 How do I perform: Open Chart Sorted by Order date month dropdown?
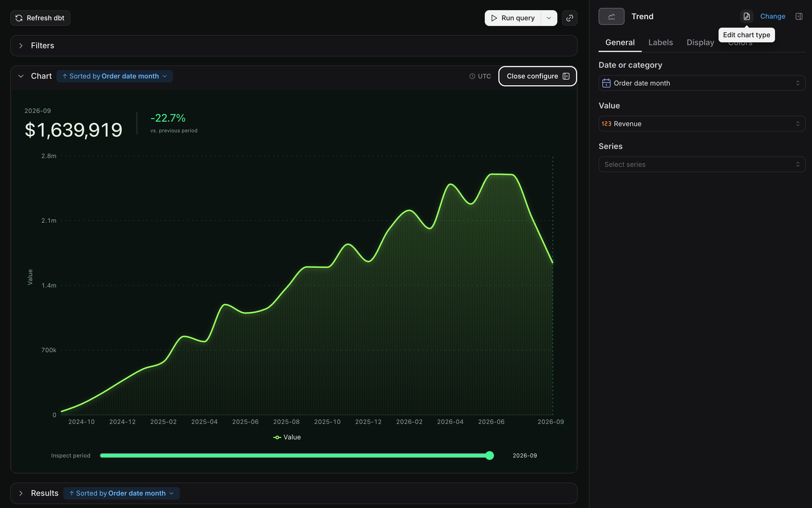(115, 76)
